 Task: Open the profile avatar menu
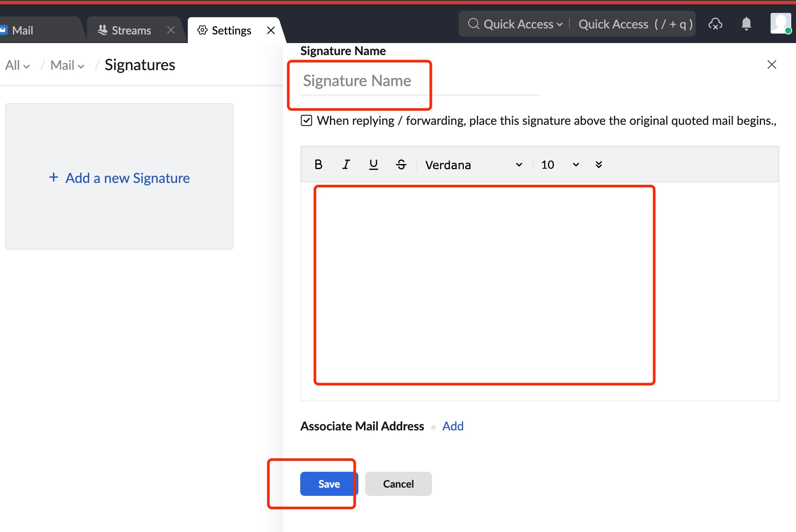[780, 24]
